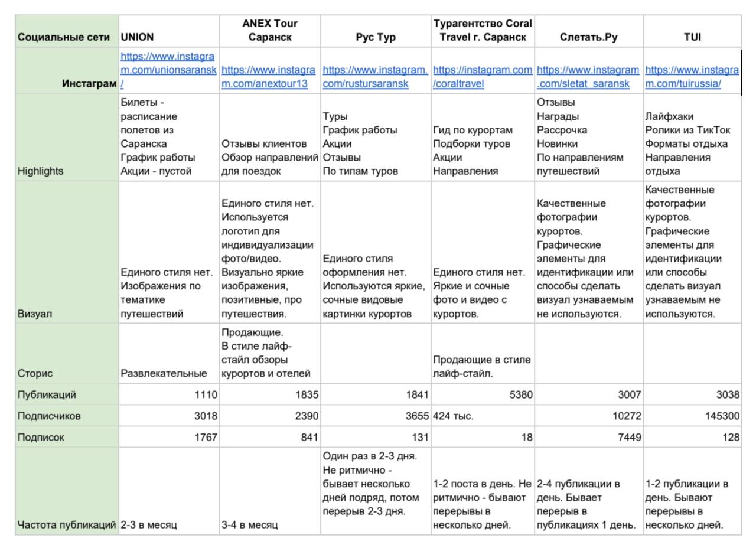Click the '3-4 в месяц' frequency cell
756x548 pixels.
pos(270,491)
